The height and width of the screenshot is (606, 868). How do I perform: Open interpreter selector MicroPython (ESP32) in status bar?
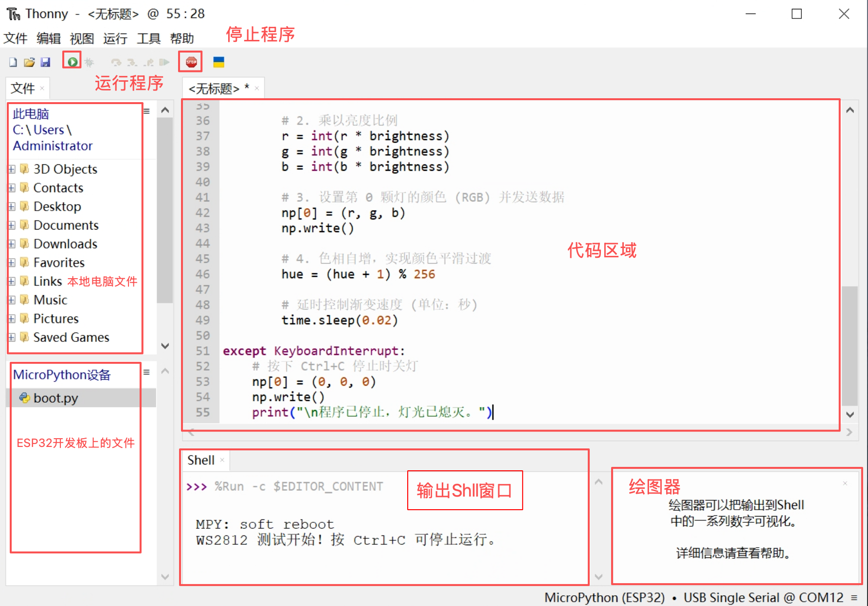pyautogui.click(x=604, y=597)
